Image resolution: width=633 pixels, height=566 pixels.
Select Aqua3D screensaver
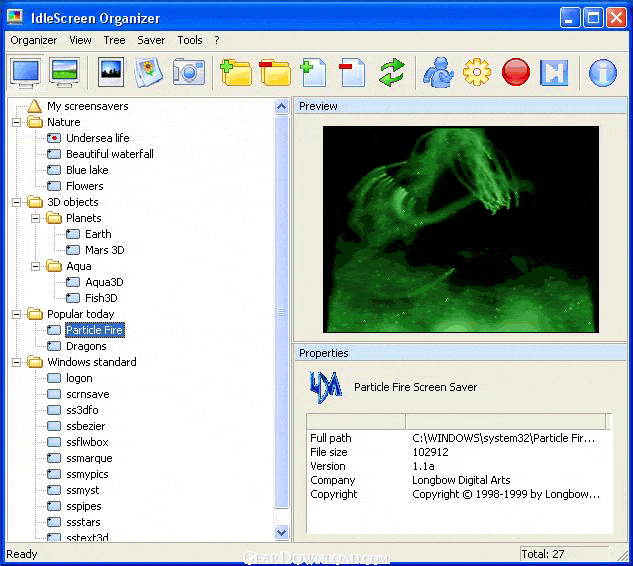click(x=104, y=282)
